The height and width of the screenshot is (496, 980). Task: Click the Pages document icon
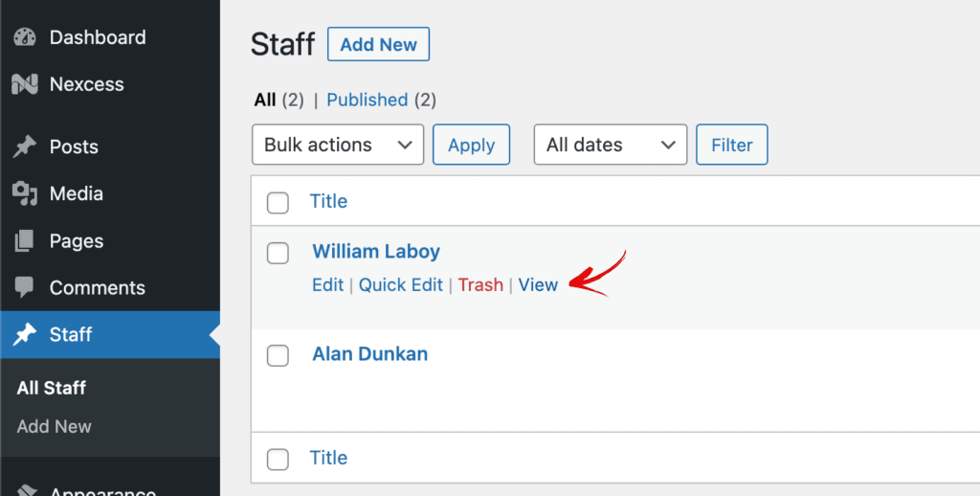pos(24,241)
